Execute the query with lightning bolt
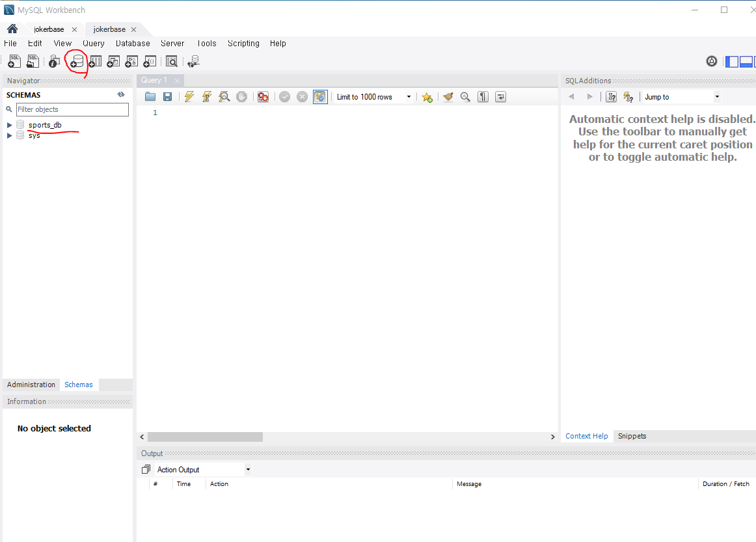 (189, 97)
